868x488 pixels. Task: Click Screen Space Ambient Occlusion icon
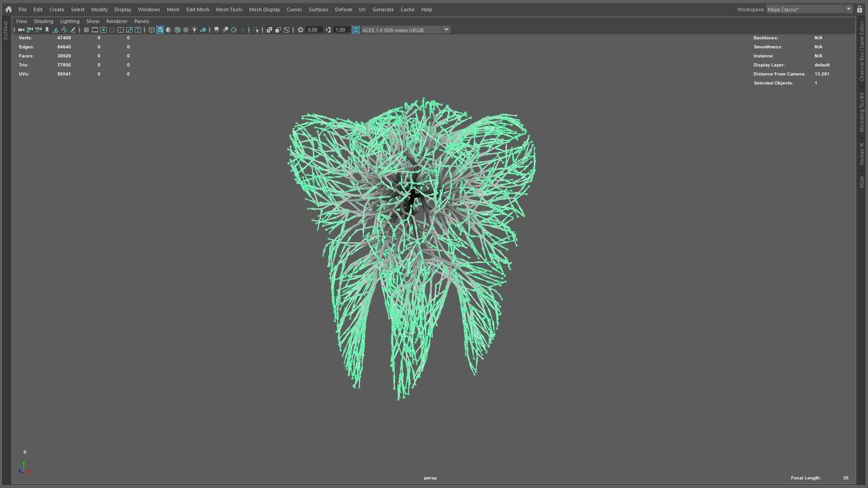[217, 30]
